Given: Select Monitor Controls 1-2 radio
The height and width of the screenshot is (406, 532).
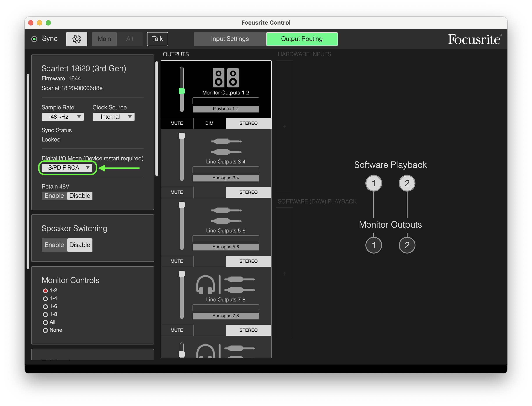Looking at the screenshot, I should [x=45, y=291].
